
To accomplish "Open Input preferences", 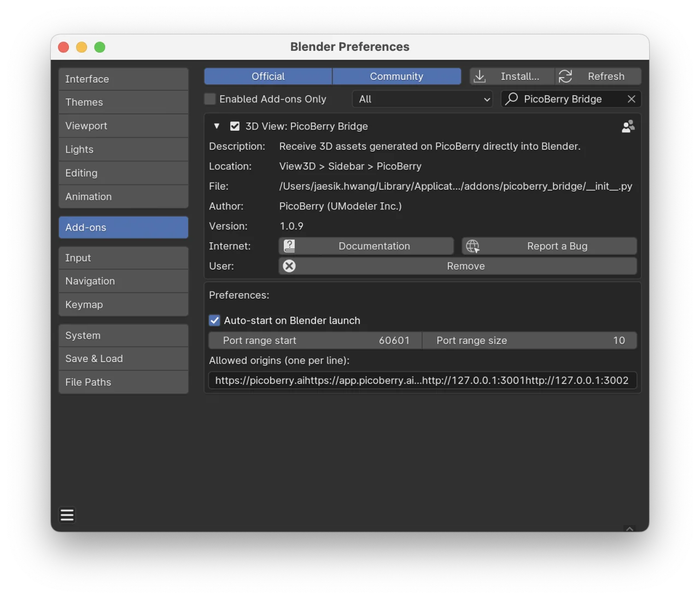I will point(124,258).
